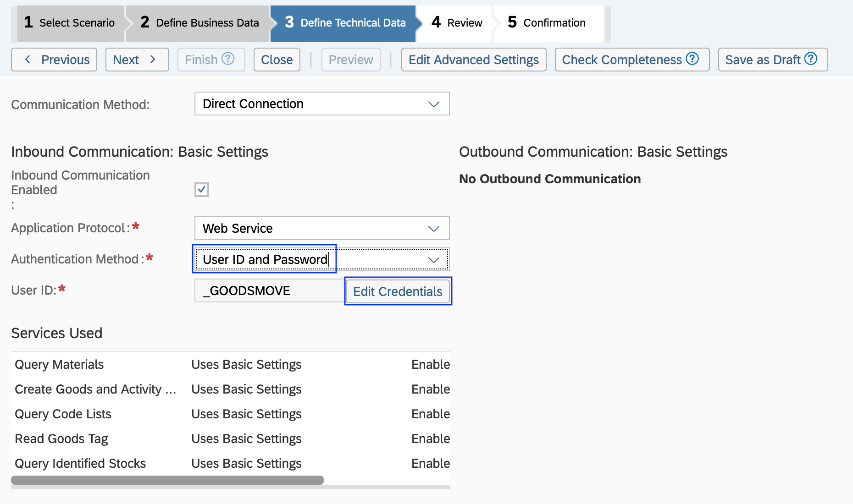Click the help icon on Check Completeness

[x=693, y=59]
